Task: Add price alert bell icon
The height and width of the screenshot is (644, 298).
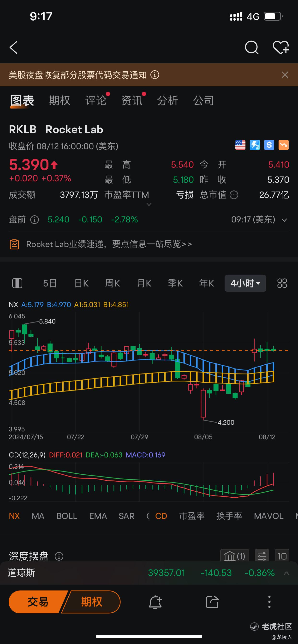Action: (155, 602)
